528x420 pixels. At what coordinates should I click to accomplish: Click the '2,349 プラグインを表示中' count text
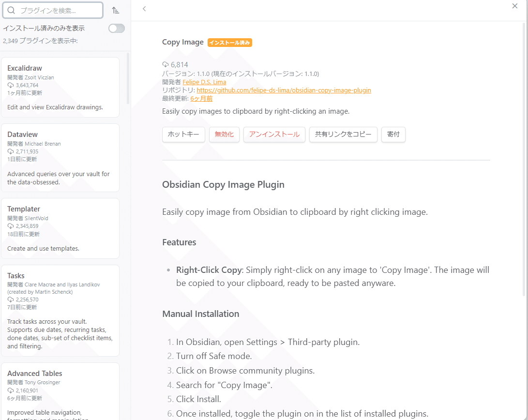[x=40, y=41]
